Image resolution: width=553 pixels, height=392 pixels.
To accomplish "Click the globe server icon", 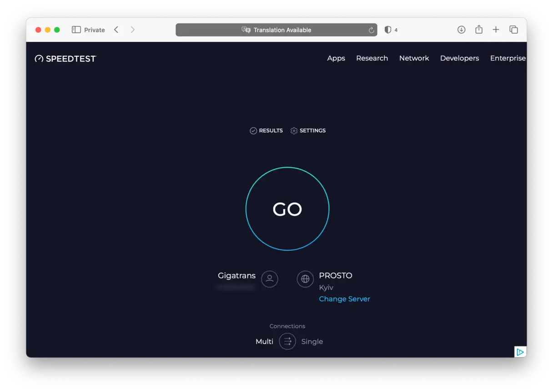I will tap(305, 279).
